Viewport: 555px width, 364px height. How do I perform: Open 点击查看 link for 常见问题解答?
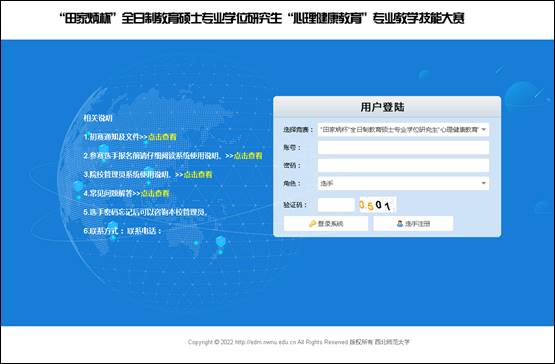tap(155, 193)
